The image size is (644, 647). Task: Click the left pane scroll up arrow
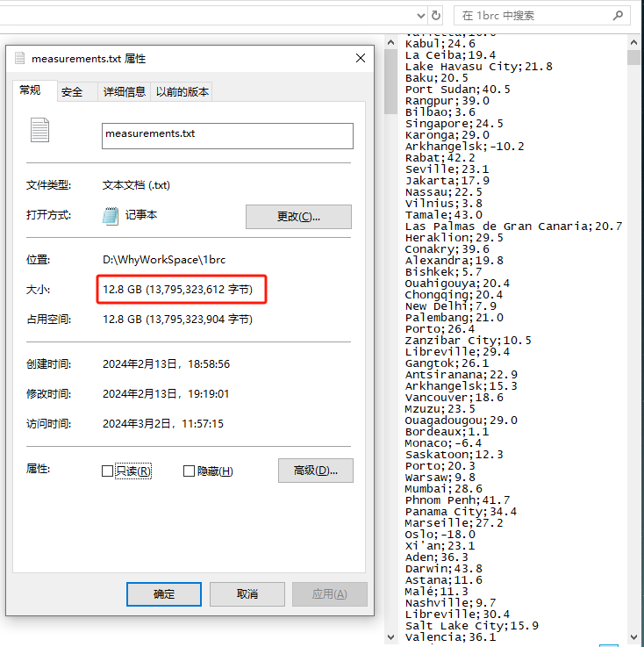[x=390, y=42]
